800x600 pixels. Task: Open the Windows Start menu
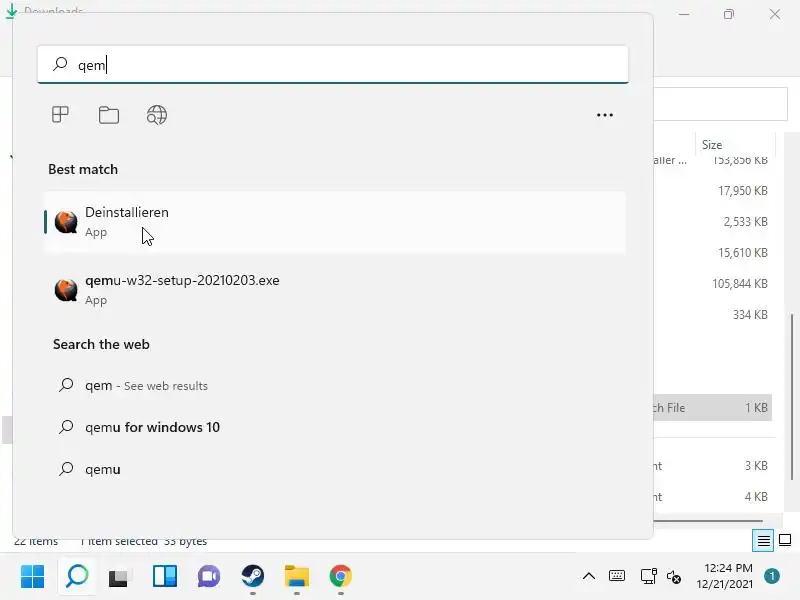coord(33,577)
